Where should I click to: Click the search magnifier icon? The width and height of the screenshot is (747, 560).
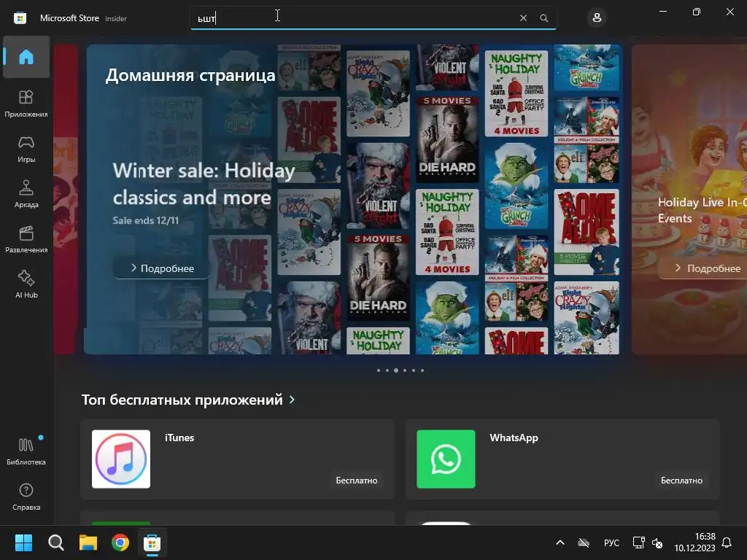(543, 18)
